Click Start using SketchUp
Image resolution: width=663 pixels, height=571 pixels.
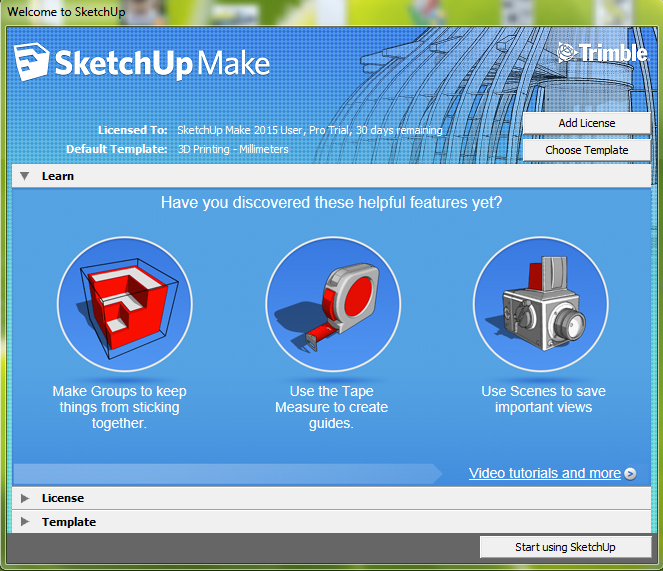point(565,547)
